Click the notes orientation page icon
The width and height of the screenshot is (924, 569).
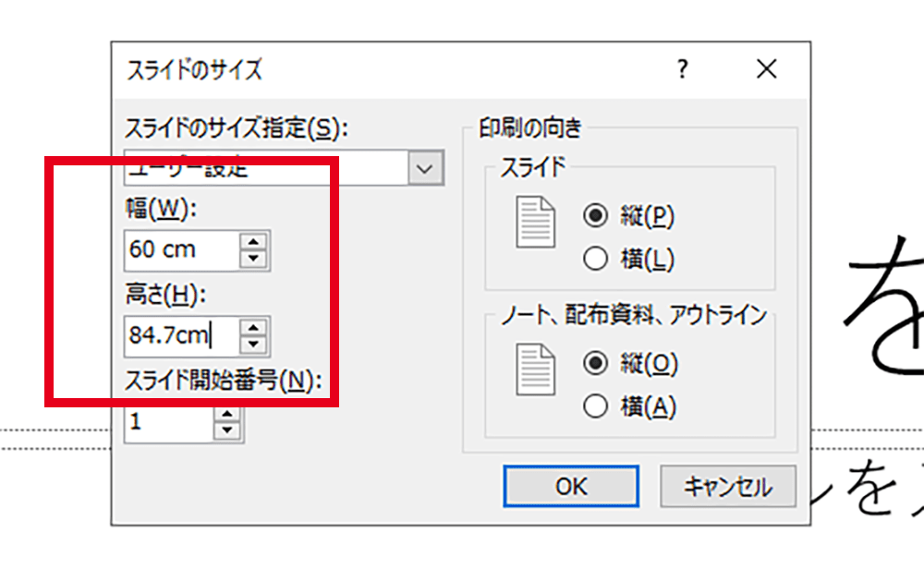(x=535, y=370)
